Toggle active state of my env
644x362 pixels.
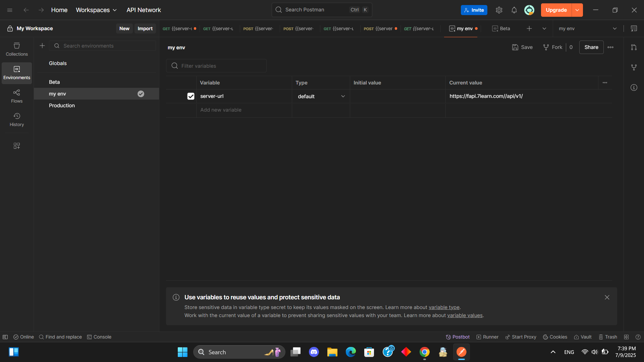[x=141, y=94]
